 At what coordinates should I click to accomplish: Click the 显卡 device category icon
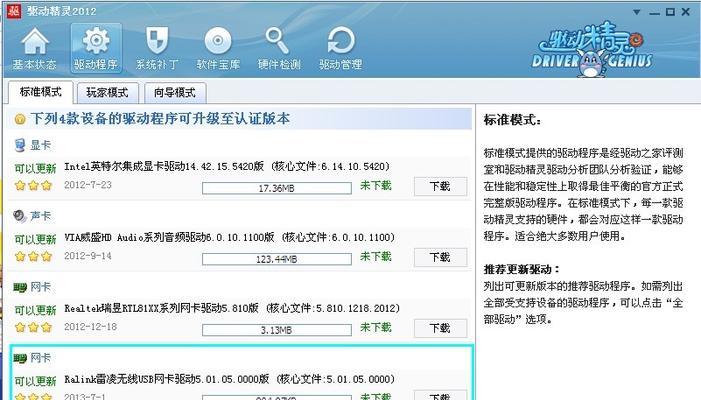click(20, 145)
